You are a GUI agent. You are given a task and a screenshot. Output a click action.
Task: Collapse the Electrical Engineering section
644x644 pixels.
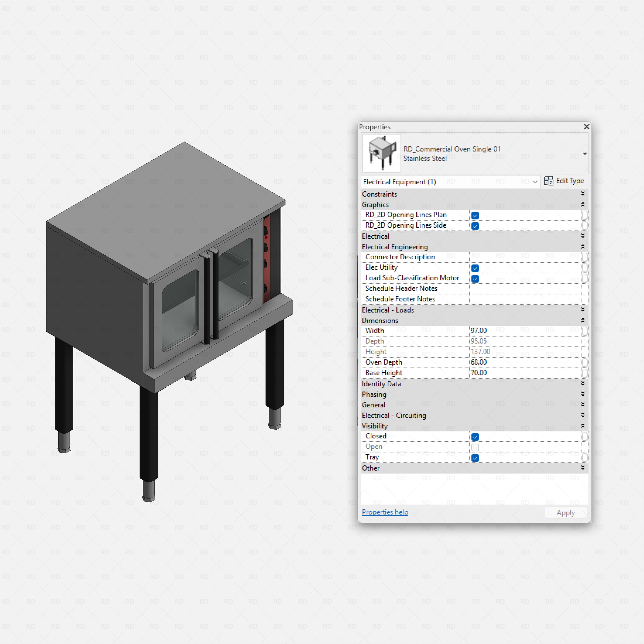(583, 247)
